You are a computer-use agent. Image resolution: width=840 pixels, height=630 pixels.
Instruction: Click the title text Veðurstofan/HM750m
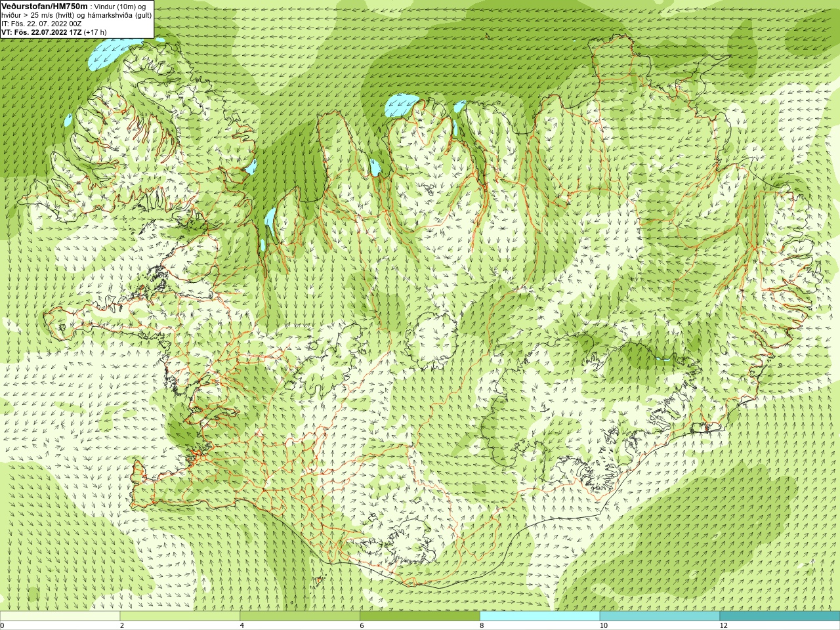[x=45, y=6]
